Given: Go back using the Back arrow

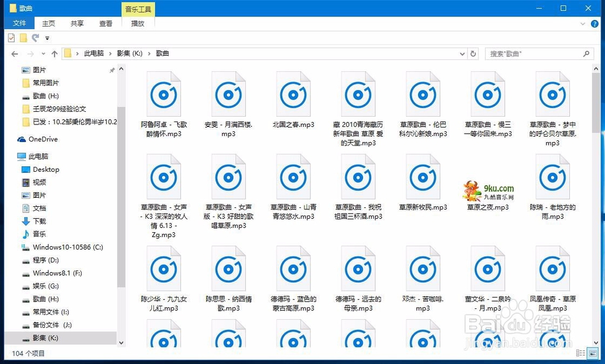Looking at the screenshot, I should (x=15, y=54).
